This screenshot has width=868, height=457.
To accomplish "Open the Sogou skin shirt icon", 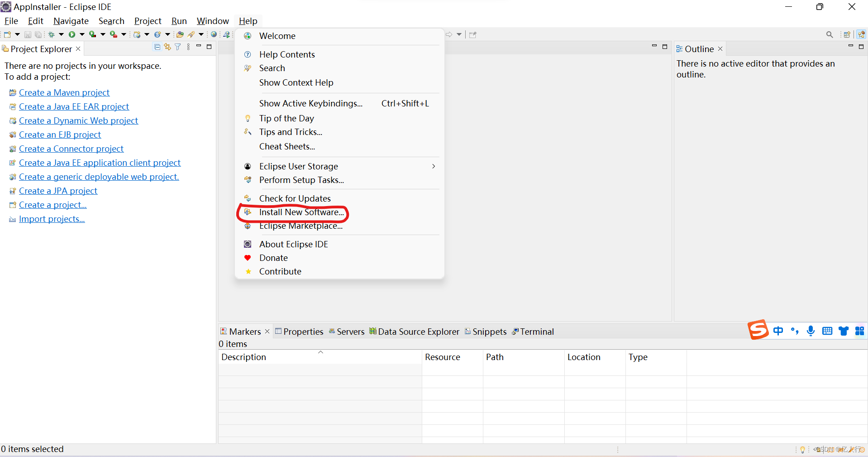I will tap(843, 331).
